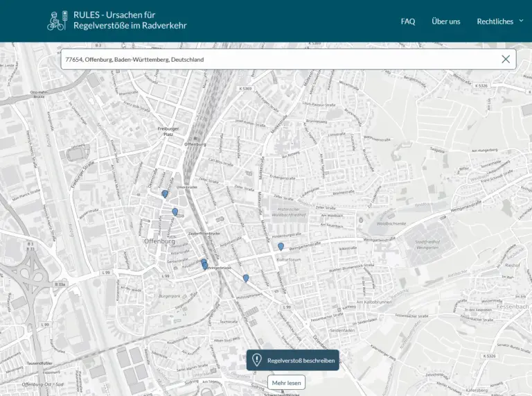Open the southernmost map marker near Philosophenweg

246,277
